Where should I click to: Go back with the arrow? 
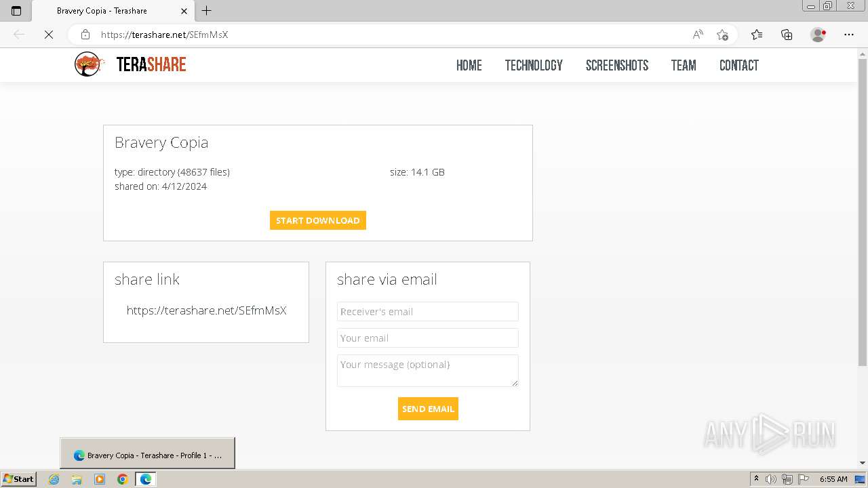point(19,35)
